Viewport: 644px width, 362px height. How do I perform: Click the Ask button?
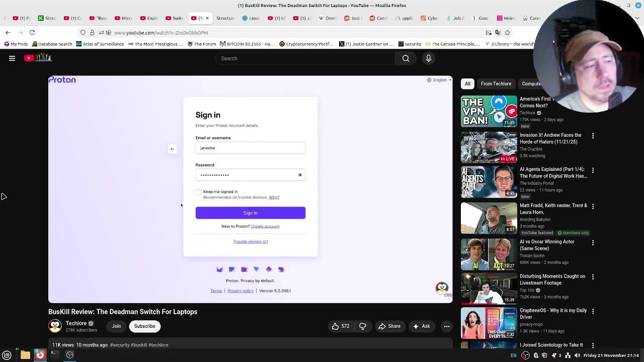421,326
